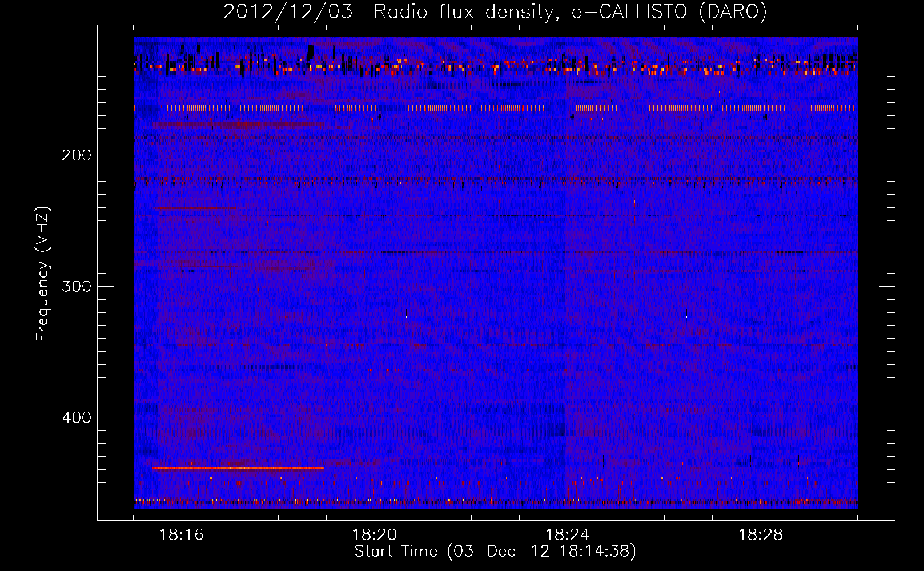Click the bright red horizontal emission line near 440 MHz

coord(238,468)
